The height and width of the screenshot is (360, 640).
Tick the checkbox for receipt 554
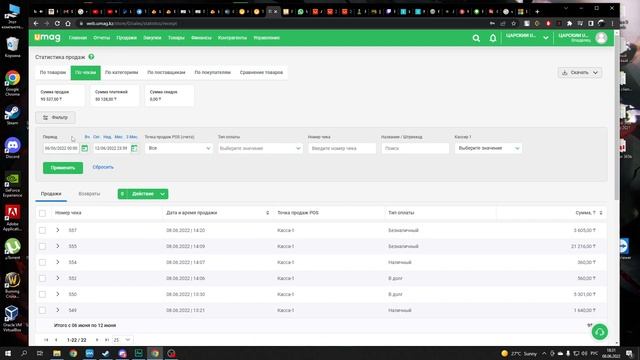click(x=42, y=262)
